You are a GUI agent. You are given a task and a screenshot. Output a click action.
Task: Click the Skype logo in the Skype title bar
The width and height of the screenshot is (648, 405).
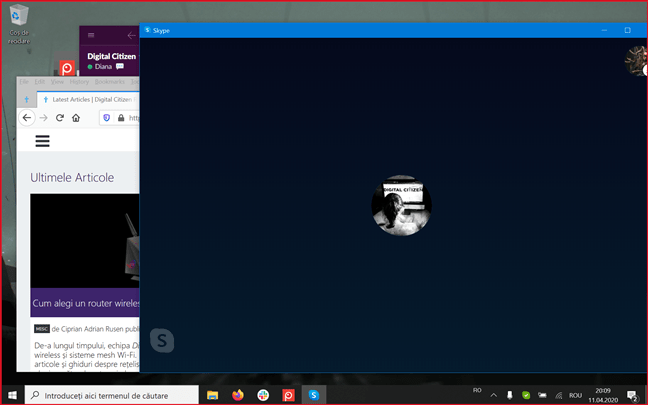[148, 30]
